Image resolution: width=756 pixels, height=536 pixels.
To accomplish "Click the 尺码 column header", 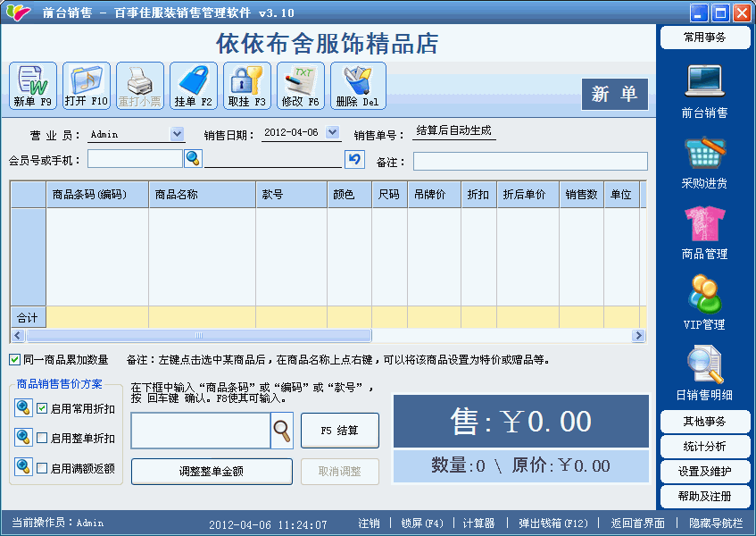I will 389,195.
